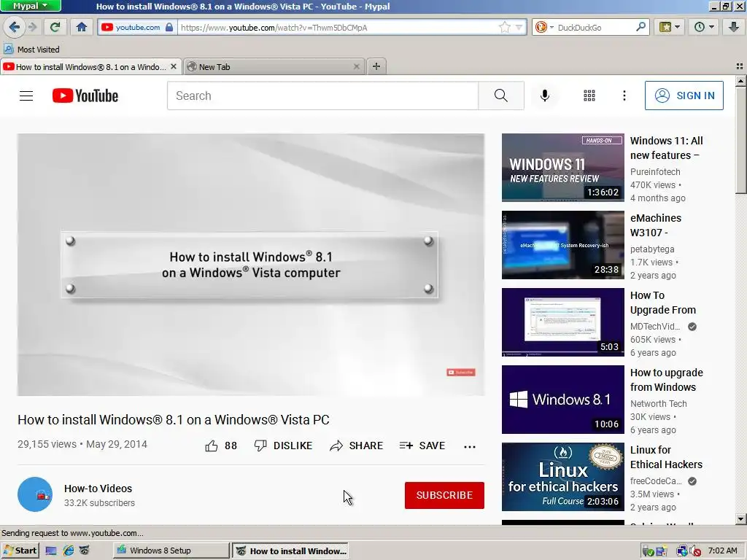The image size is (747, 560).
Task: Play the Windows 8.1 install video
Action: [251, 264]
